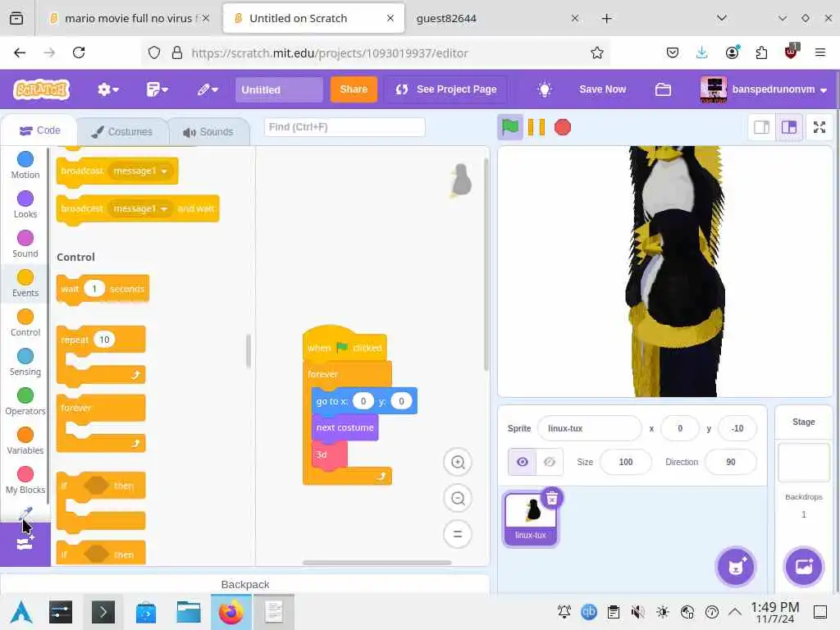Open message1 dropdown in broadcast block
This screenshot has height=630, width=840.
(141, 171)
